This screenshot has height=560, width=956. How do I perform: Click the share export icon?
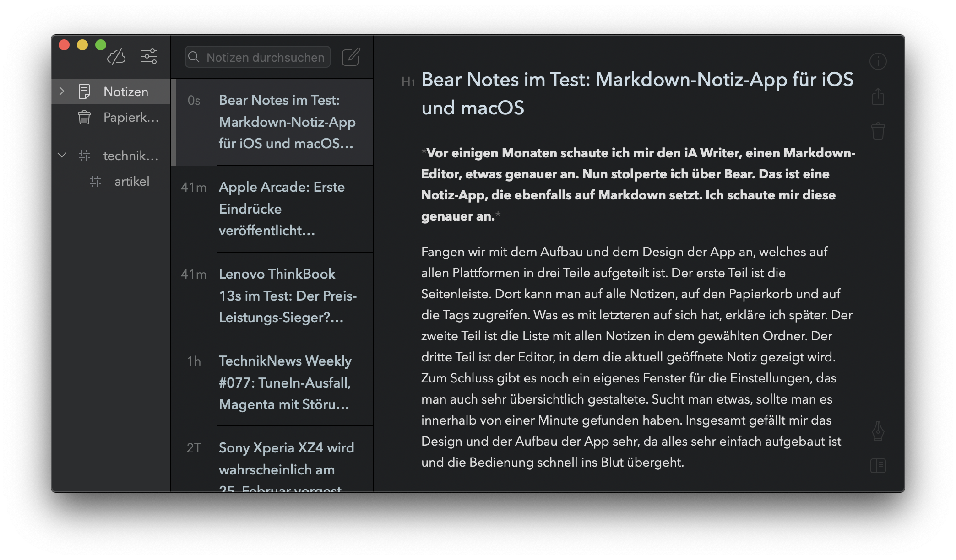(x=878, y=97)
